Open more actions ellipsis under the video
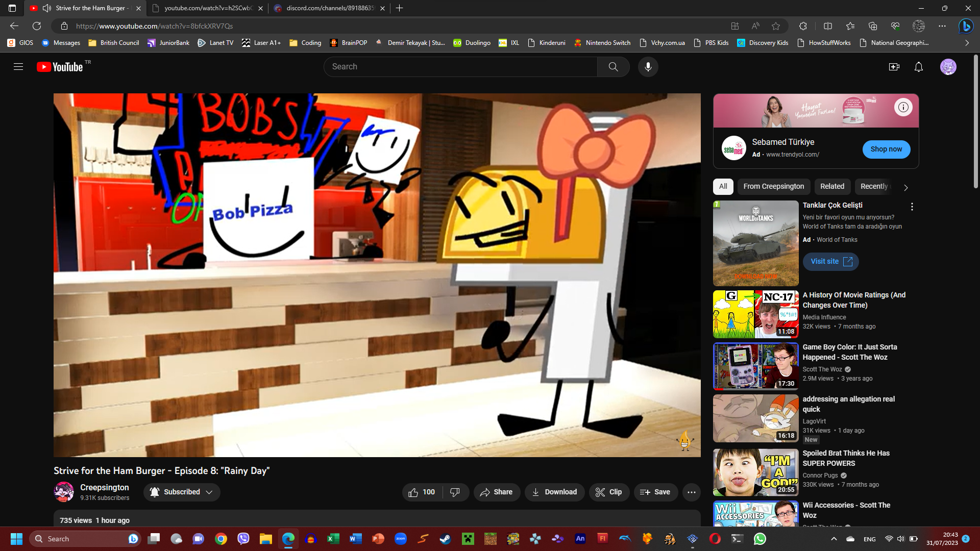 [x=692, y=492]
